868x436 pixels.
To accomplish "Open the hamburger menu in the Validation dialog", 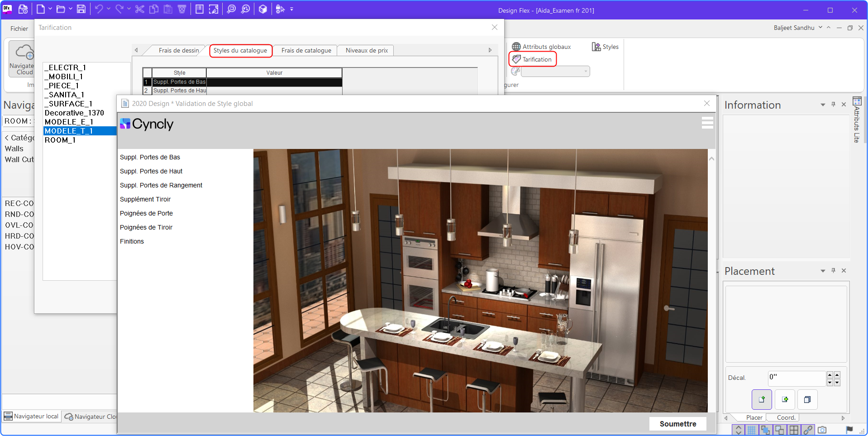I will (707, 123).
